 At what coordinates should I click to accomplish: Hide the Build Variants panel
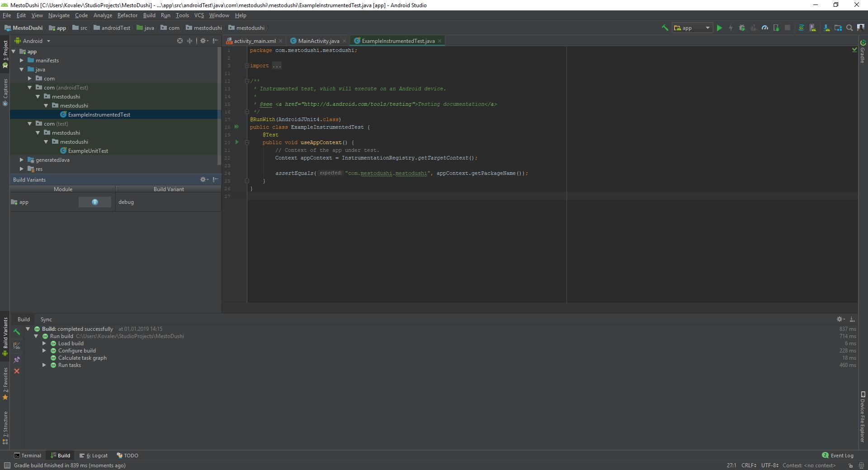[x=216, y=179]
